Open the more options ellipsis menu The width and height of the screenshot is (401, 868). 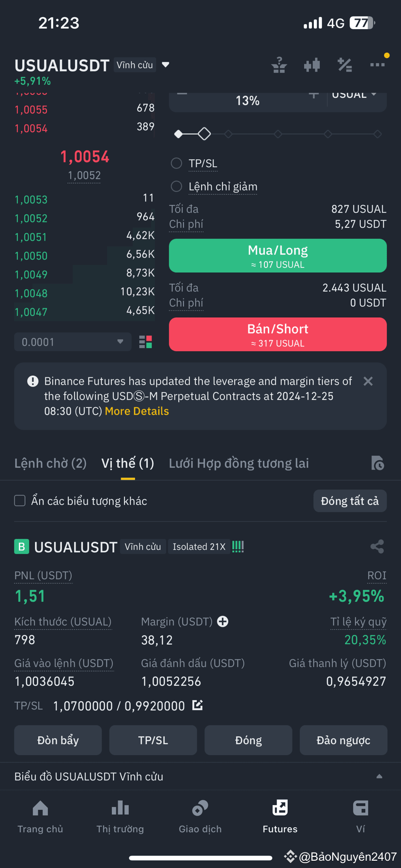pos(377,63)
